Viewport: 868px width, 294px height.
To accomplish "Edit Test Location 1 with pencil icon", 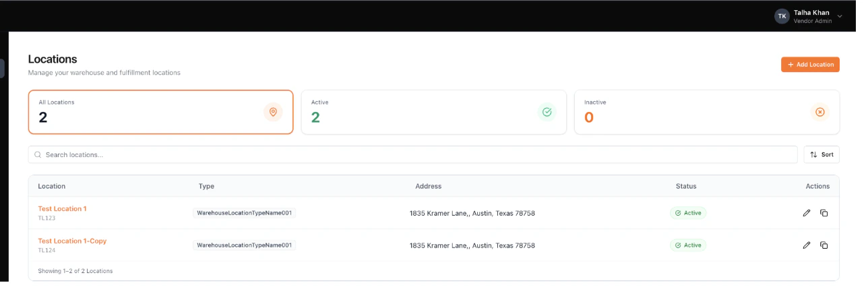I will [807, 213].
